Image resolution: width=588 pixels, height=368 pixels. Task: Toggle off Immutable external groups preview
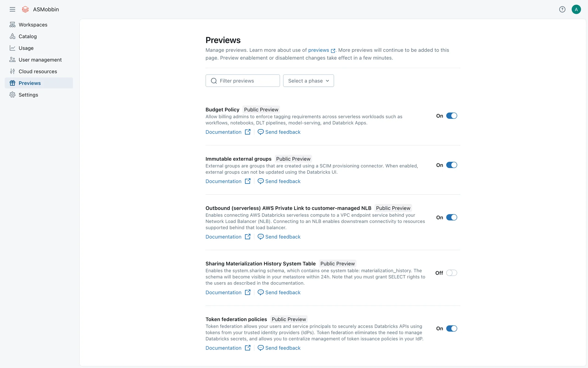coord(451,165)
